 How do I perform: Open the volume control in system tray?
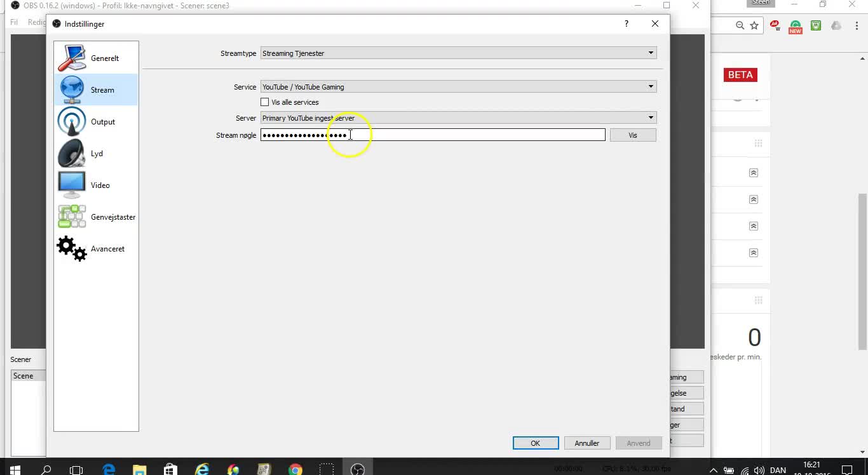tap(759, 471)
